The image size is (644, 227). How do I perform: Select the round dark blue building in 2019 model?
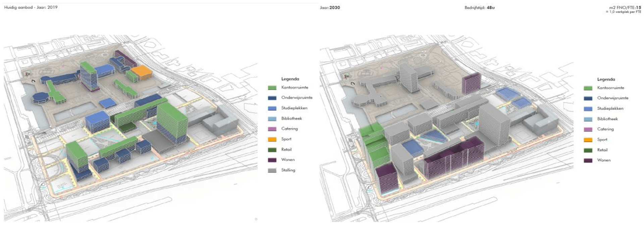coord(41,97)
